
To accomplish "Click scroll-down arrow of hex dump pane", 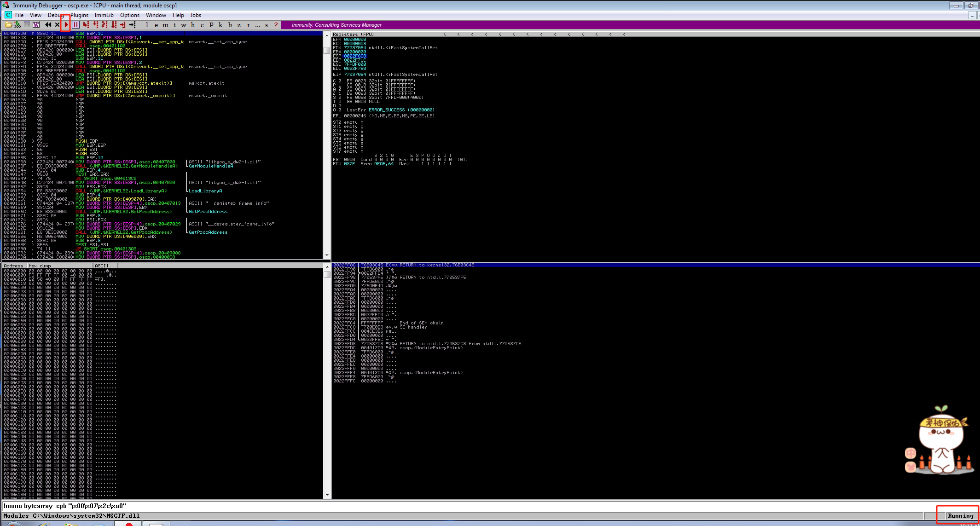I will coord(327,495).
